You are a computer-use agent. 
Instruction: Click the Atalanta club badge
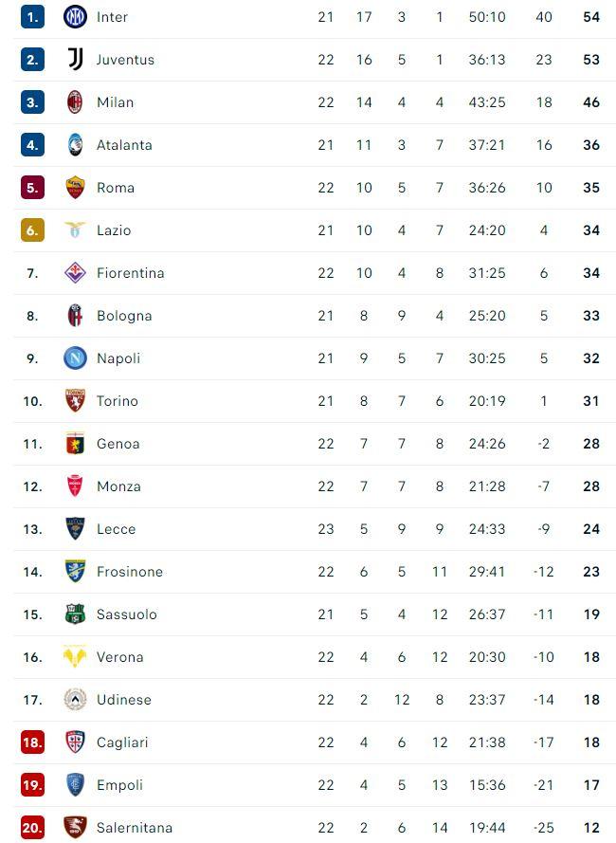[x=75, y=144]
